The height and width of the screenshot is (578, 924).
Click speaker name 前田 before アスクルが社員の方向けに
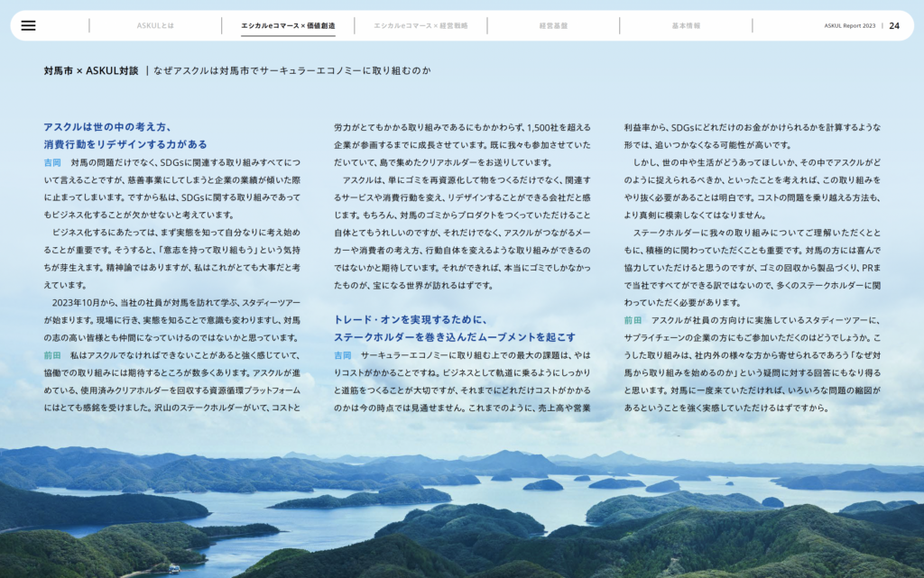(633, 320)
